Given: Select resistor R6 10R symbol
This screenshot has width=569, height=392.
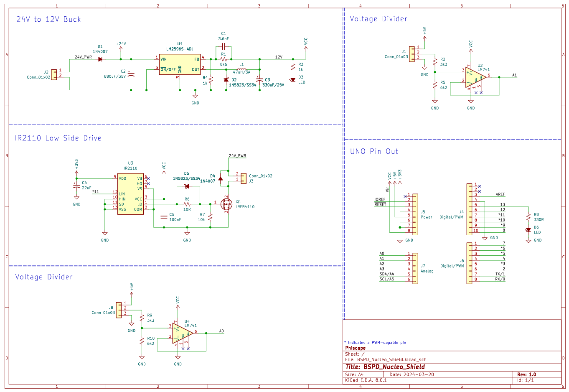Looking at the screenshot, I should point(187,204).
